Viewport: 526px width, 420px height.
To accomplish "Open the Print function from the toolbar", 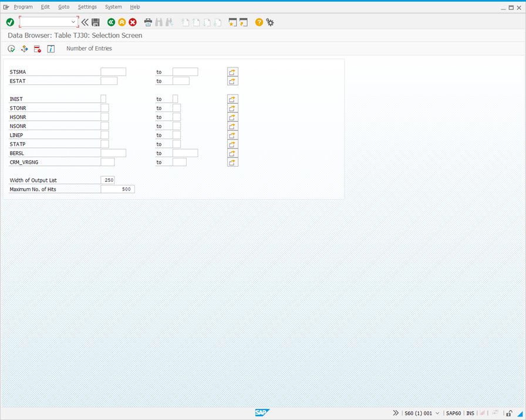I will (x=148, y=22).
